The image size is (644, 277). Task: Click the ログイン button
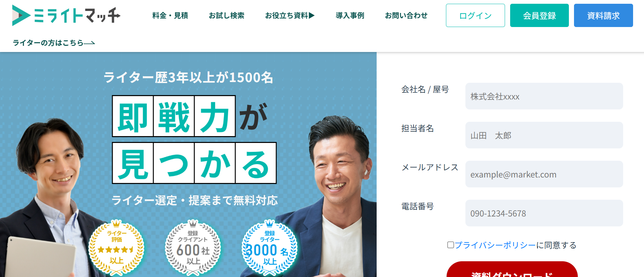[475, 15]
